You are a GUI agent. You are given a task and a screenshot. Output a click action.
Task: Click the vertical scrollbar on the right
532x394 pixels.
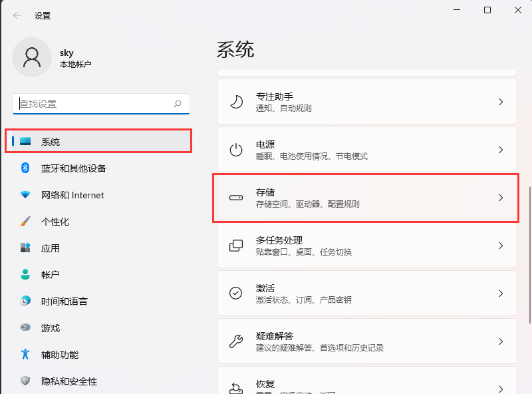point(527,233)
